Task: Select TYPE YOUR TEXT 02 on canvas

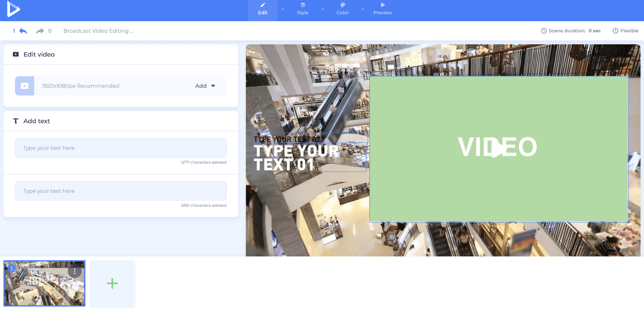Action: point(287,139)
